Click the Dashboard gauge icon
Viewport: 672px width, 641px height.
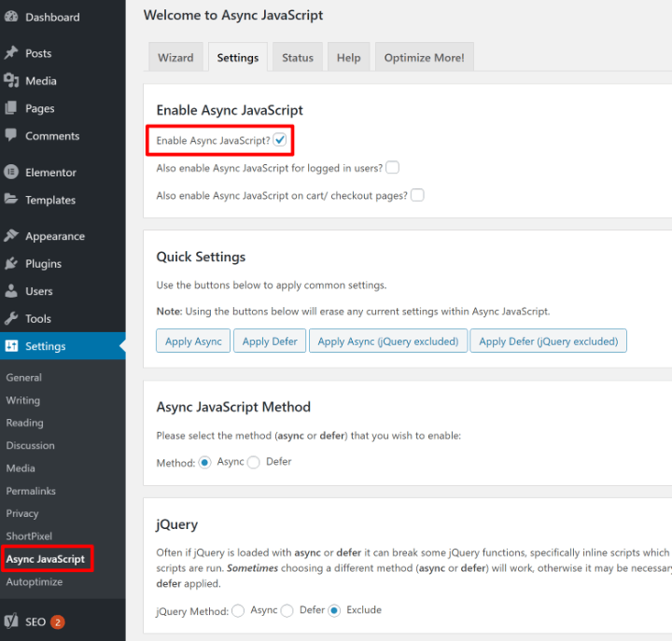(x=11, y=17)
